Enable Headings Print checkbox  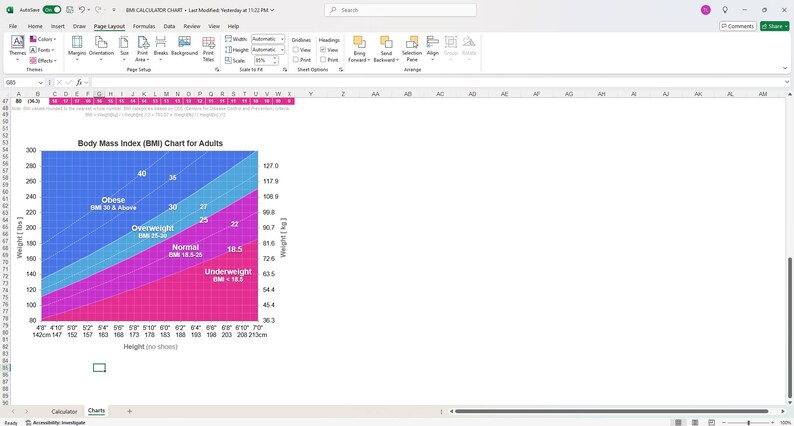coord(323,59)
